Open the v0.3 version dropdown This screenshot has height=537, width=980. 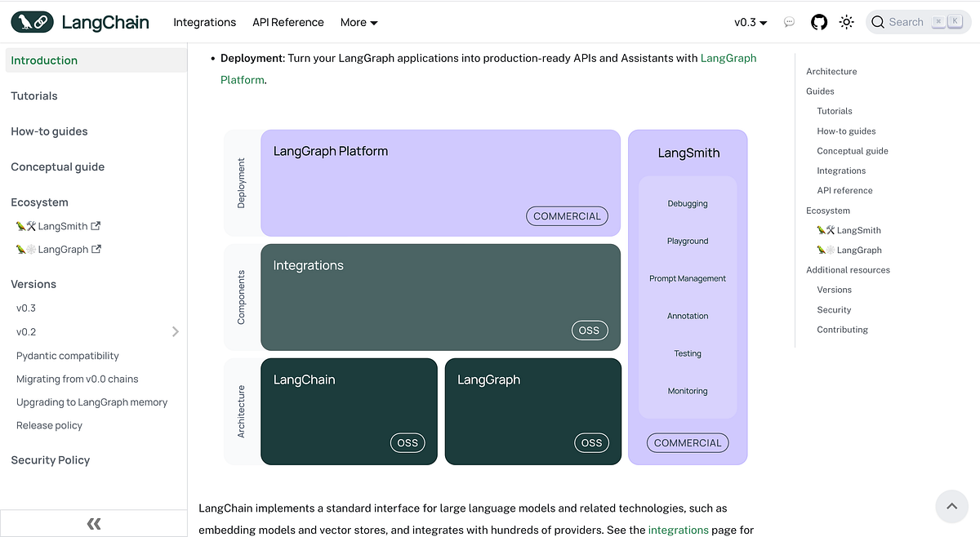pyautogui.click(x=750, y=22)
